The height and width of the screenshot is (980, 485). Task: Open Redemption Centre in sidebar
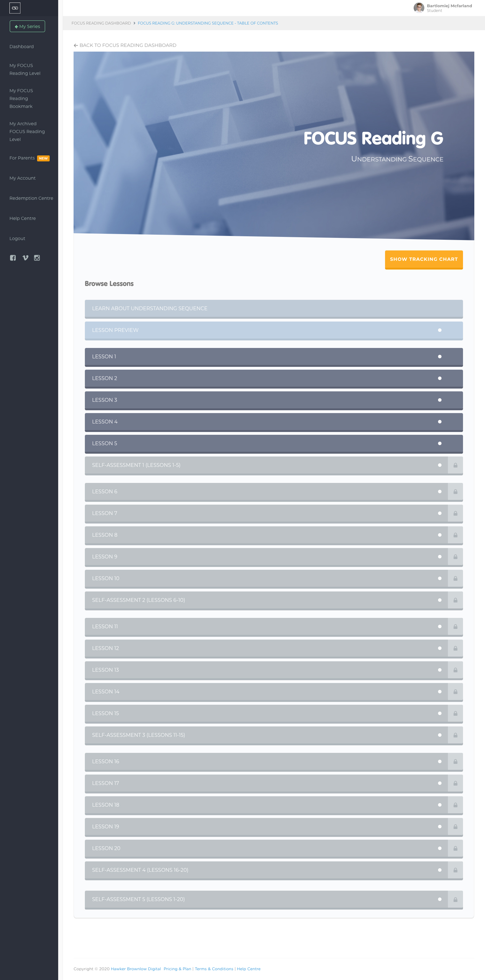click(x=31, y=198)
